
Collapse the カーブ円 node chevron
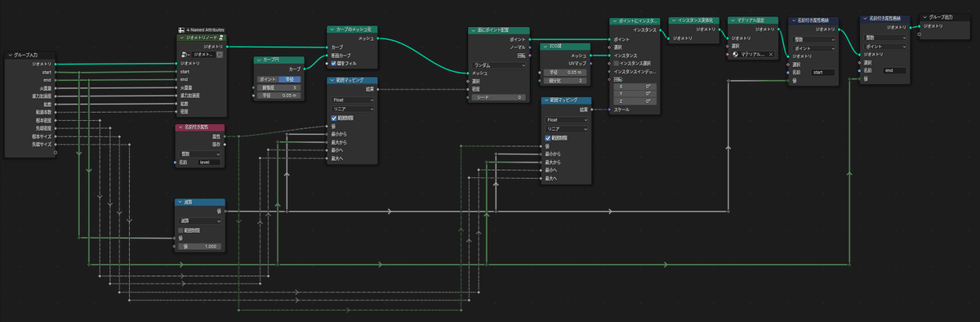tap(258, 60)
